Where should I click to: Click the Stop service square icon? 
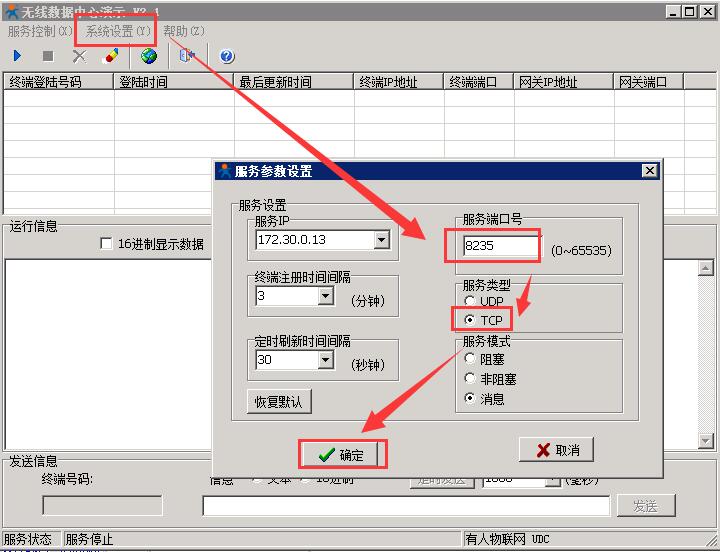click(x=48, y=56)
